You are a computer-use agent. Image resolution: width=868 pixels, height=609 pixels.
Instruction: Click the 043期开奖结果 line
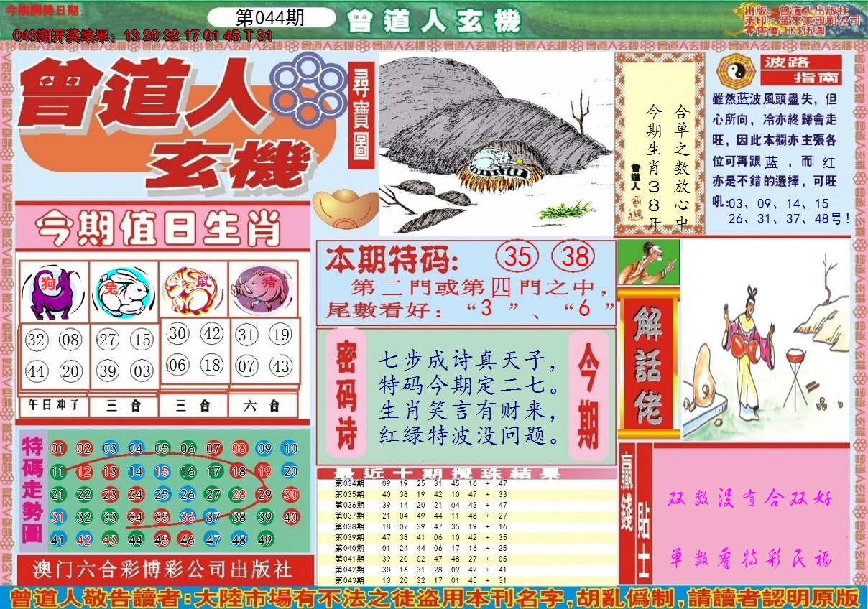(x=142, y=37)
